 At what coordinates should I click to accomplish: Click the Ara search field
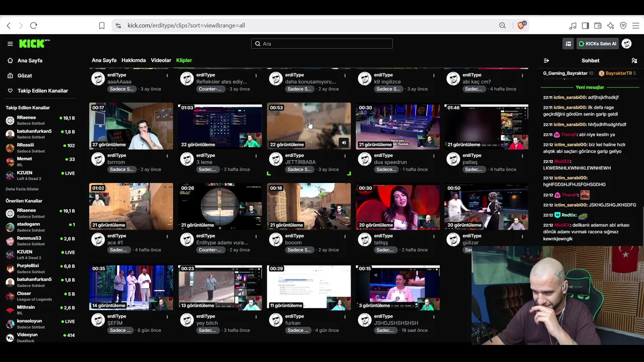(322, 44)
